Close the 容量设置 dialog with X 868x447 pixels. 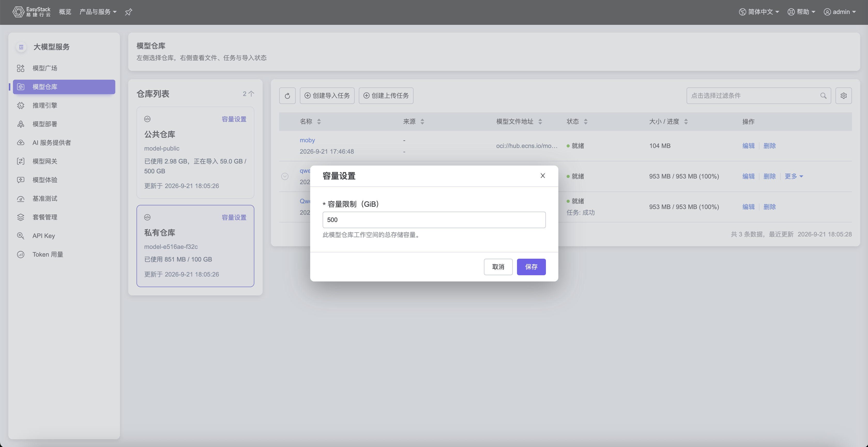point(543,176)
